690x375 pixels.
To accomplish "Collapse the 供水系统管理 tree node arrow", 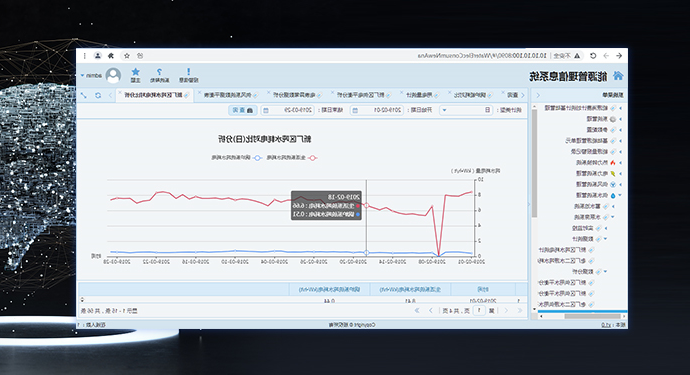I will tap(620, 195).
